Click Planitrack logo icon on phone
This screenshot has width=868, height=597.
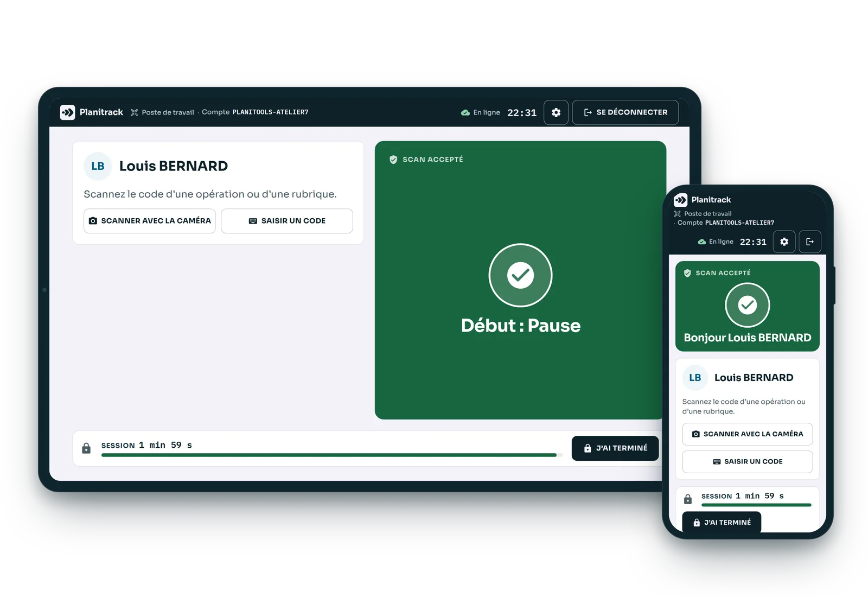click(681, 200)
